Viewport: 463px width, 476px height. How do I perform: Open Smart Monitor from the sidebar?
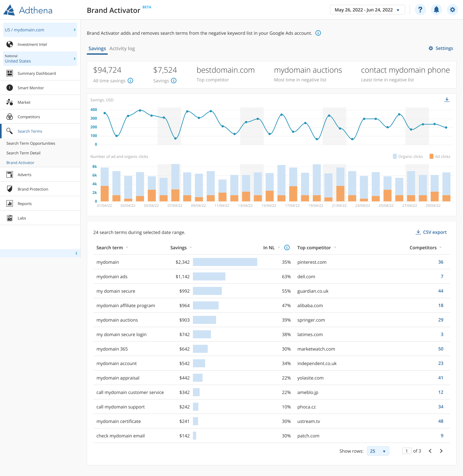coord(31,88)
